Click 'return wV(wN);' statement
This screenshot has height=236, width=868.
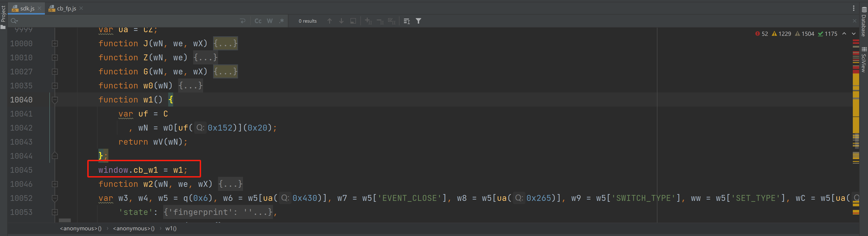click(153, 142)
